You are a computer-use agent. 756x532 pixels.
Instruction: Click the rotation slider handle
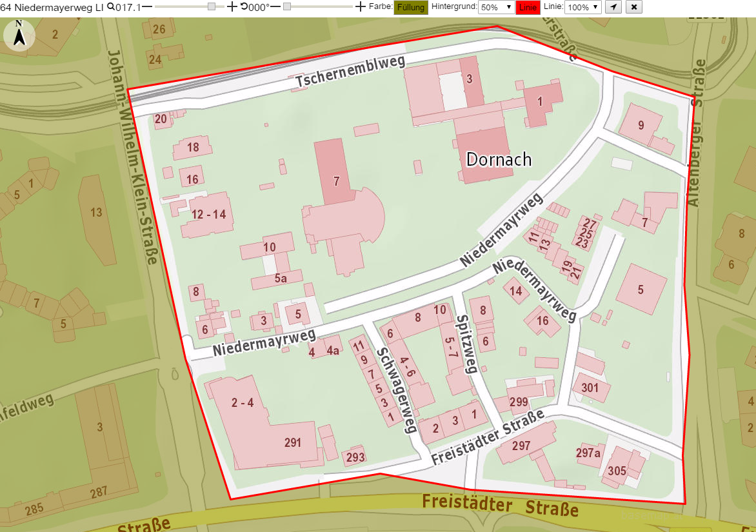[x=287, y=6]
